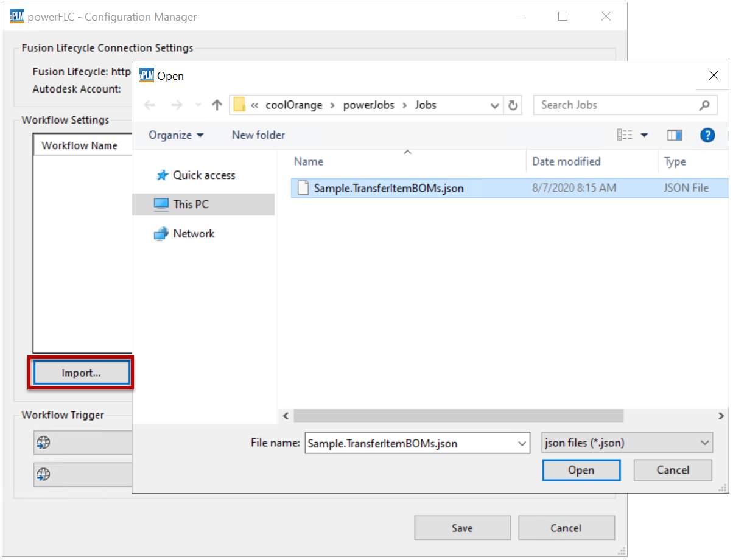Viewport: 733px width, 560px height.
Task: Open the Organize menu
Action: point(176,135)
